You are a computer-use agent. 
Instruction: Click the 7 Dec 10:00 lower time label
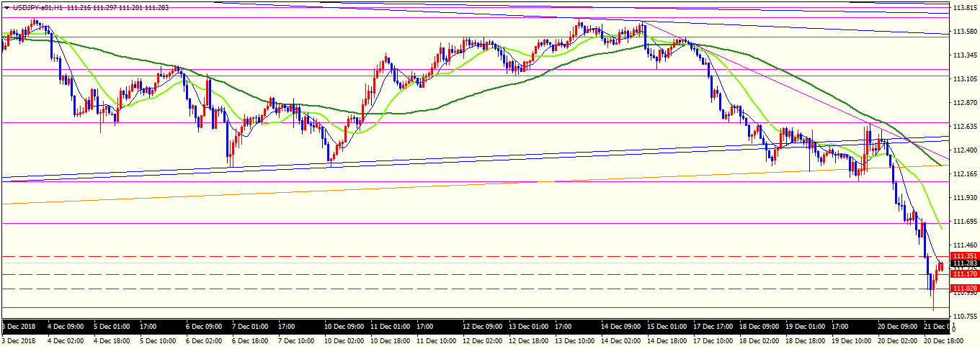coord(298,340)
